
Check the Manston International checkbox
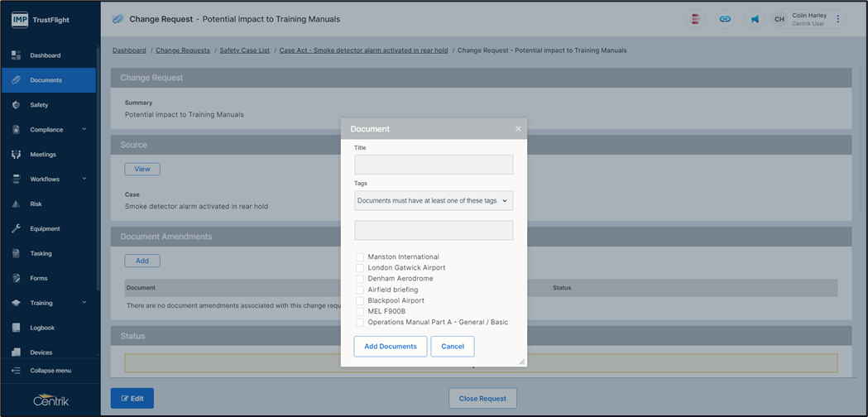click(x=360, y=257)
